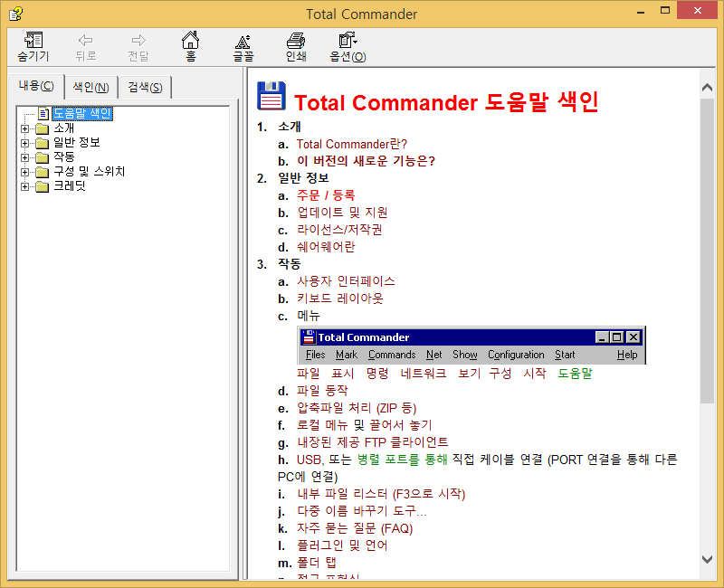Click the 숨기기 (Hide) toolbar icon
This screenshot has width=724, height=588.
pos(33,40)
